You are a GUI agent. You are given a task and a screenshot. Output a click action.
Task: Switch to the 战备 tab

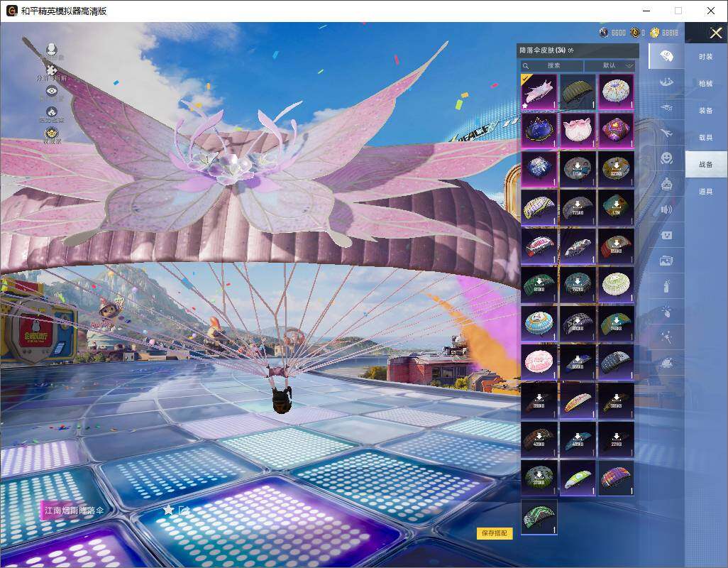coord(706,164)
